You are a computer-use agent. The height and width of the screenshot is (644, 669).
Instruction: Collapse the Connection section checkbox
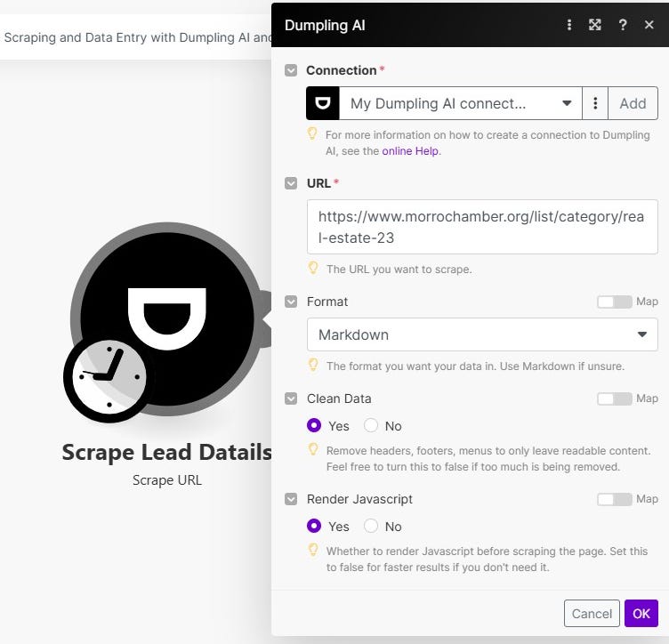point(291,70)
